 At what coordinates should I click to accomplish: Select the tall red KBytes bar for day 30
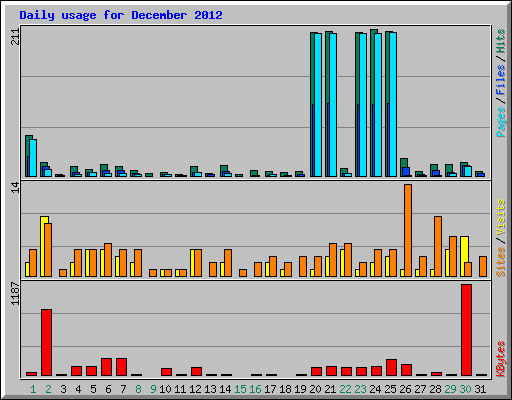coord(466,330)
